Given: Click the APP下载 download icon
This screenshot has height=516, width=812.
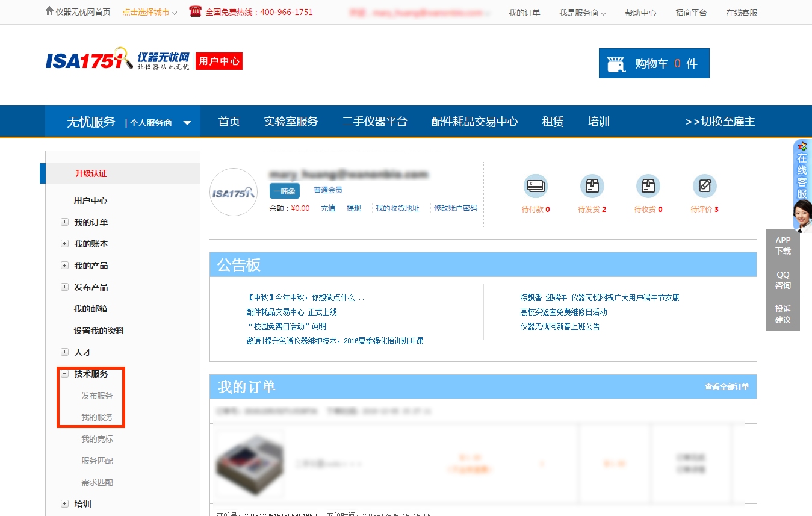Looking at the screenshot, I should click(x=783, y=245).
